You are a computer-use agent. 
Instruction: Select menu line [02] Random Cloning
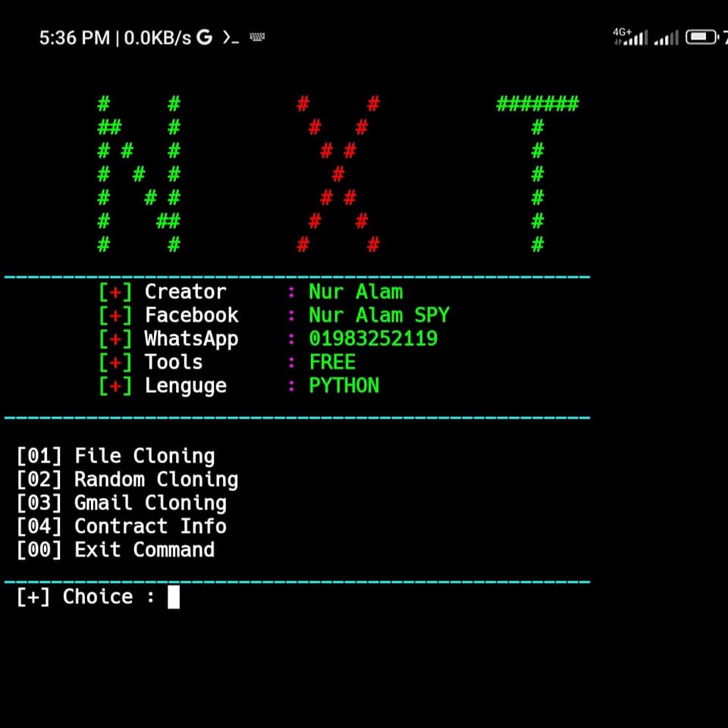[127, 479]
